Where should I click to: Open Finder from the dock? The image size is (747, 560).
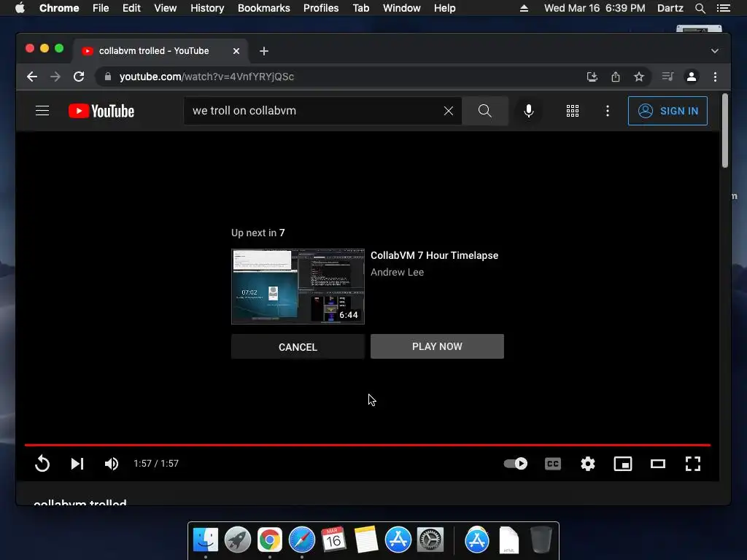click(205, 540)
